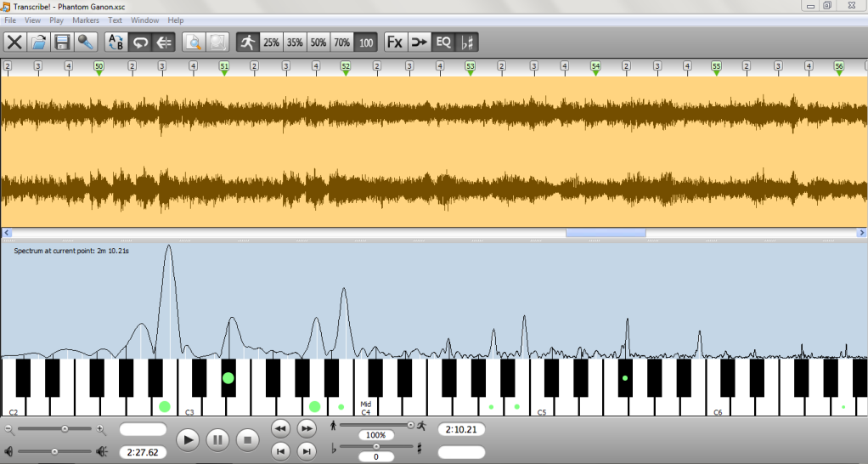Screen dimensions: 868x464
Task: Open the Fx audio effects window
Action: click(395, 42)
